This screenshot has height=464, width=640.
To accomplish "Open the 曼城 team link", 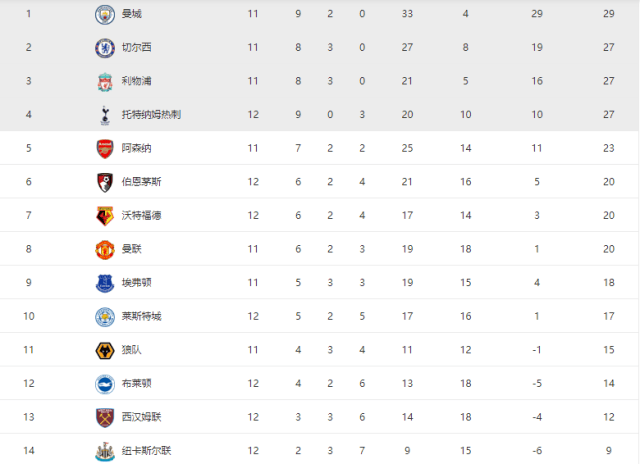I will [x=130, y=14].
